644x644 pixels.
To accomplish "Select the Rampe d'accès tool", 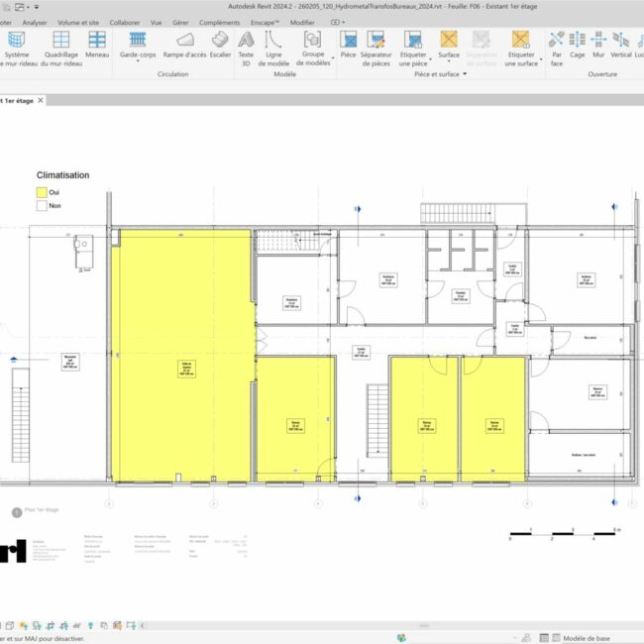I will pos(184,46).
